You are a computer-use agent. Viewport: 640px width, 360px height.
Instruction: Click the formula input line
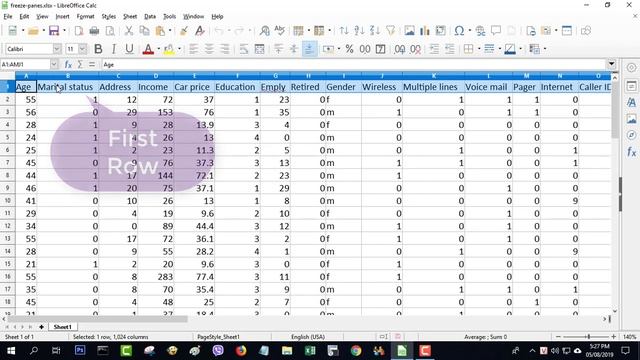(x=353, y=64)
